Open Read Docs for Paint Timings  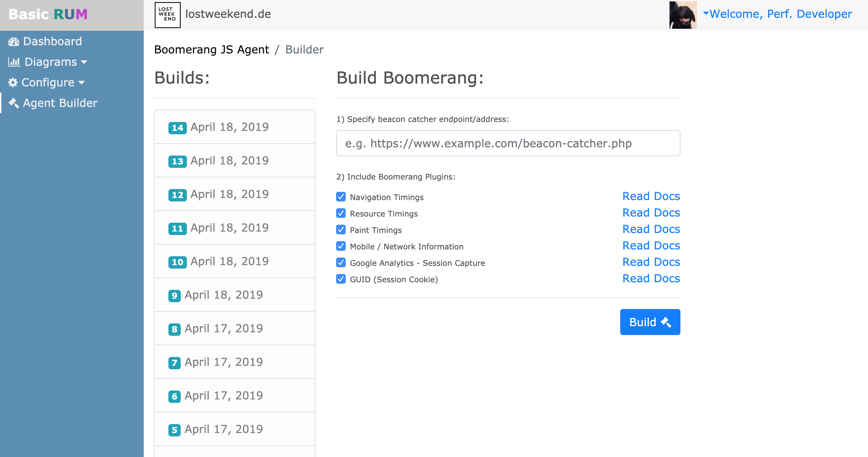(651, 229)
